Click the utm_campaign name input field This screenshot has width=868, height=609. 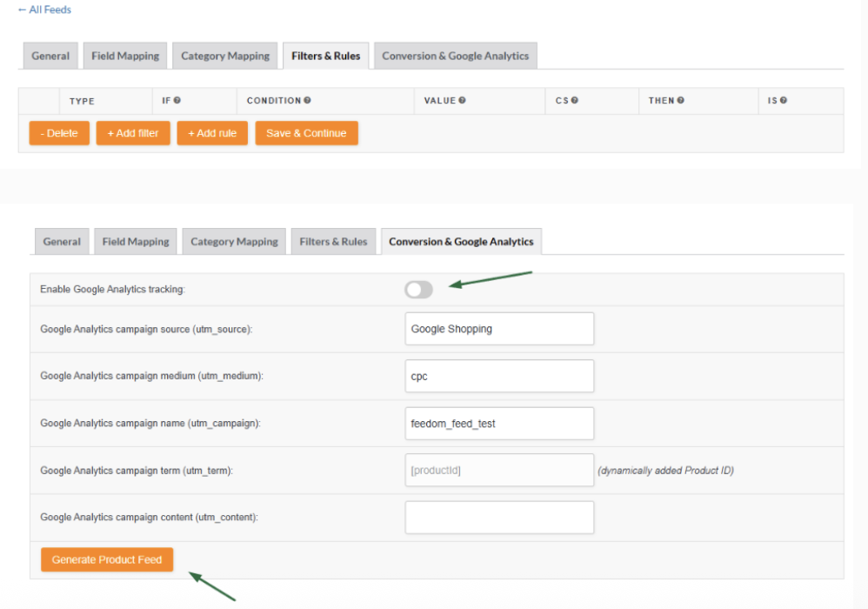pyautogui.click(x=499, y=424)
